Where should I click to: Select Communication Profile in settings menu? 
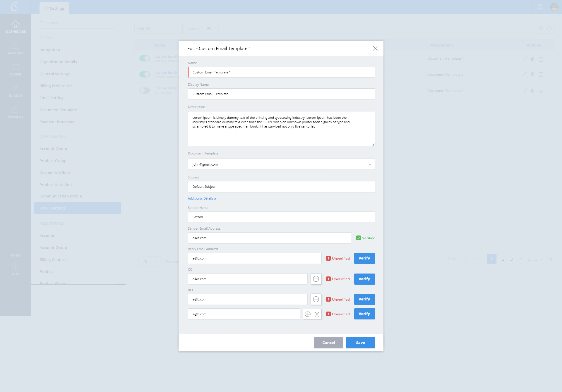tap(61, 196)
